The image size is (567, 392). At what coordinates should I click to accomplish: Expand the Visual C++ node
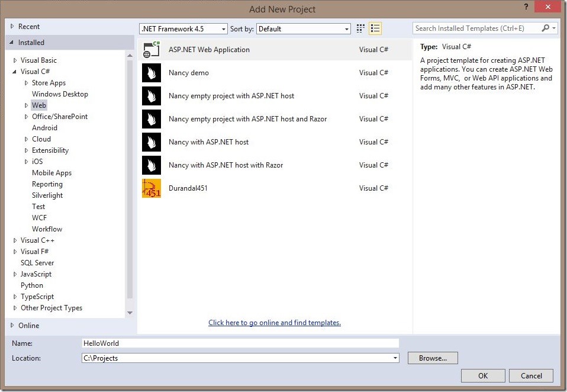tap(15, 240)
